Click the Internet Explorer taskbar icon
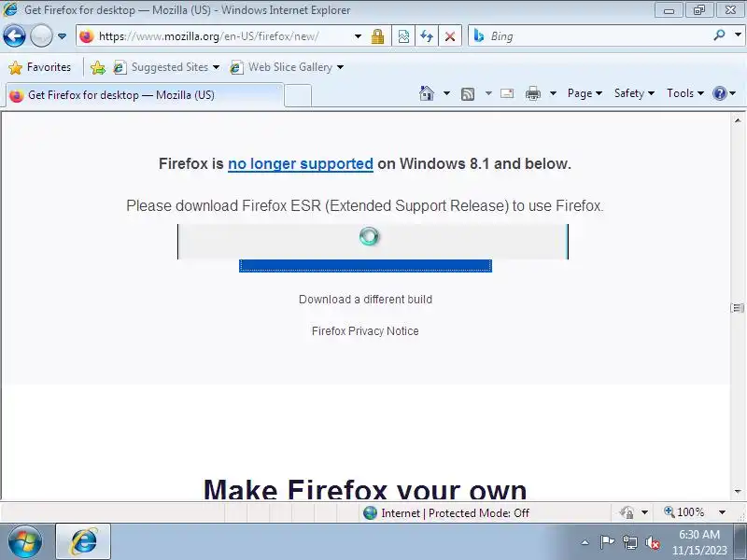This screenshot has height=560, width=747. click(x=84, y=542)
